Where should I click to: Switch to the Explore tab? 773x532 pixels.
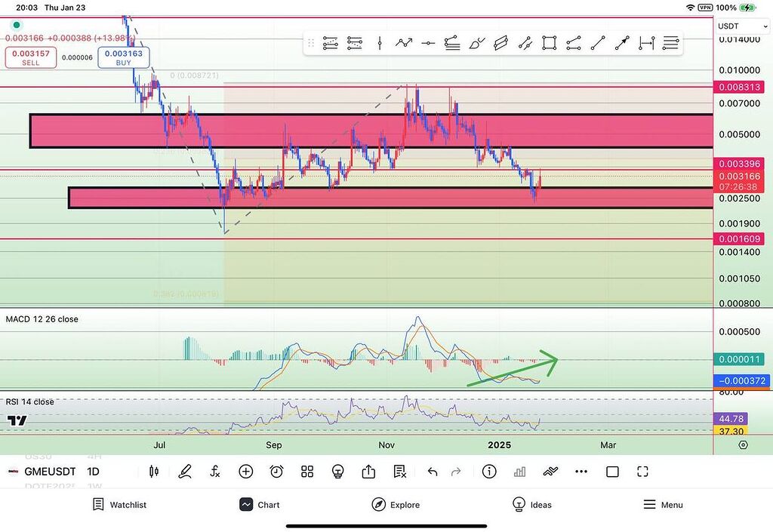pos(396,505)
